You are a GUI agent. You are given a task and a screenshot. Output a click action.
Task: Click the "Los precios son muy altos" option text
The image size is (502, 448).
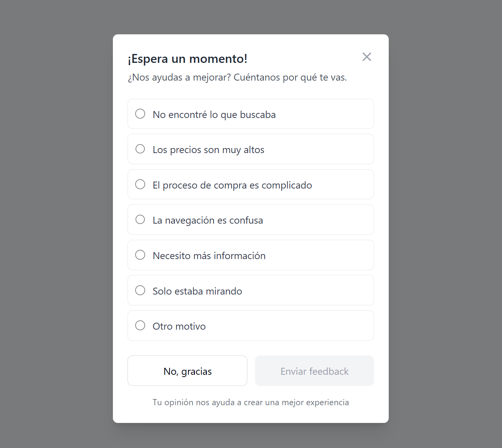pos(208,150)
